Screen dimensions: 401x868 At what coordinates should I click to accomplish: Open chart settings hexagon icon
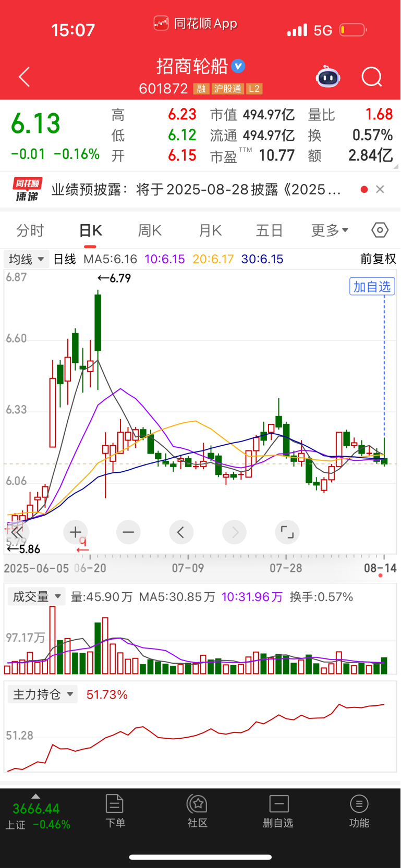click(380, 230)
